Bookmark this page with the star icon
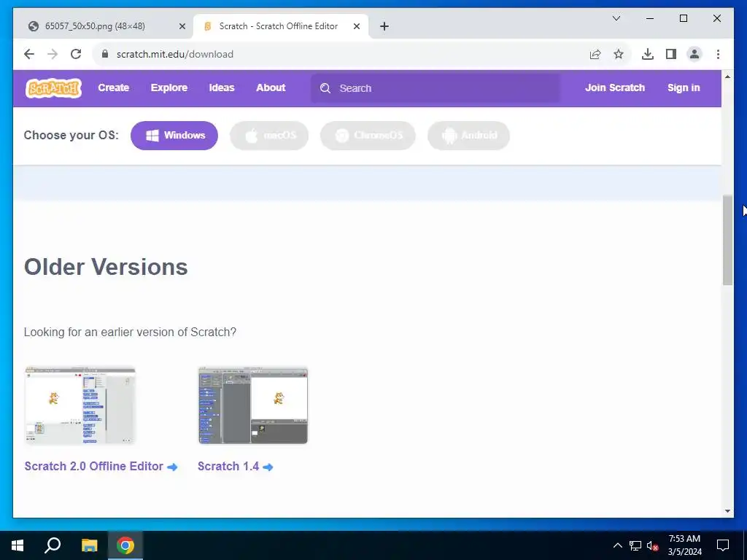This screenshot has width=747, height=560. click(619, 54)
